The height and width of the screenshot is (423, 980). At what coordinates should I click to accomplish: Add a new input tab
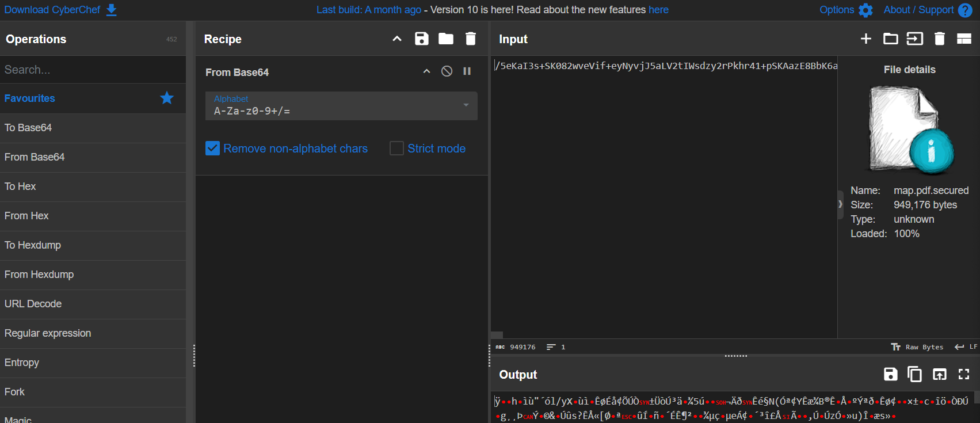[x=866, y=39]
